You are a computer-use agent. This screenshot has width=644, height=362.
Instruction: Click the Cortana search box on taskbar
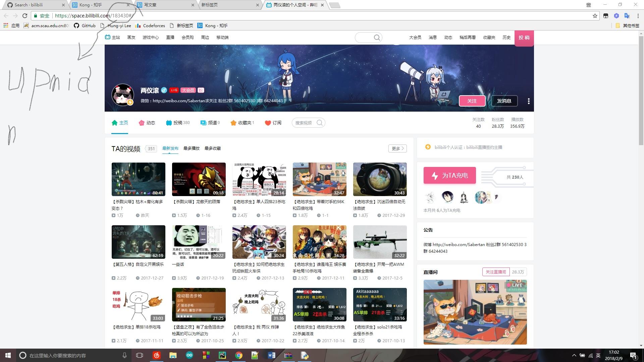tap(74, 355)
